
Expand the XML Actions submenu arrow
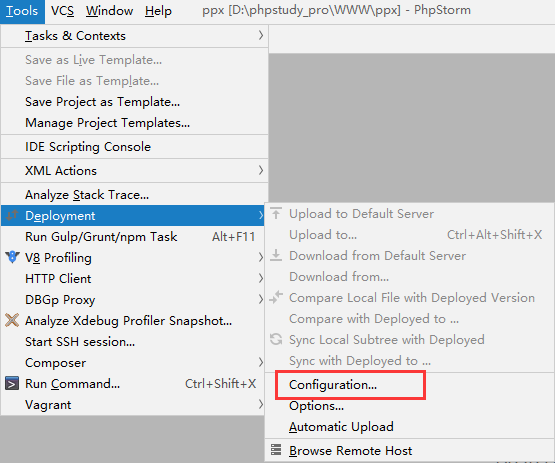[x=261, y=170]
